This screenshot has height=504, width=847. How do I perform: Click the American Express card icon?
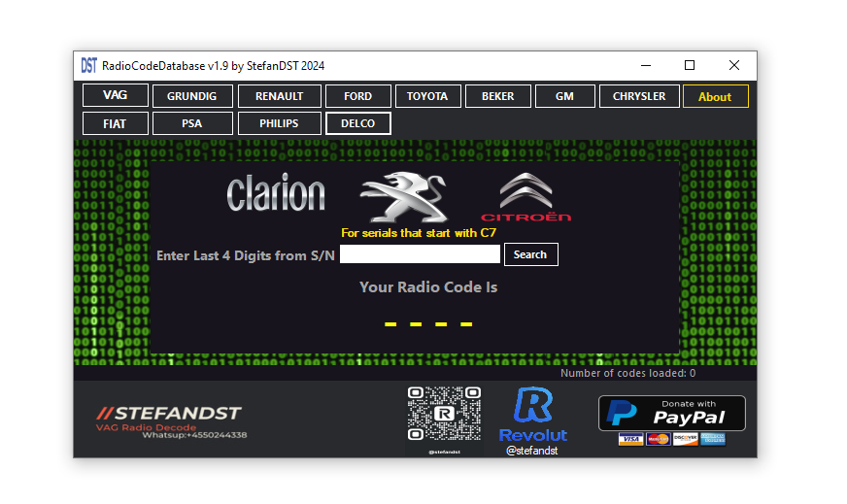tap(713, 439)
